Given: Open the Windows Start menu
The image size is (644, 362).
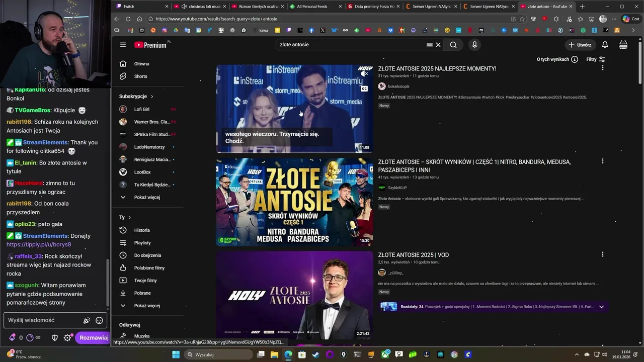Looking at the screenshot, I should (x=176, y=354).
